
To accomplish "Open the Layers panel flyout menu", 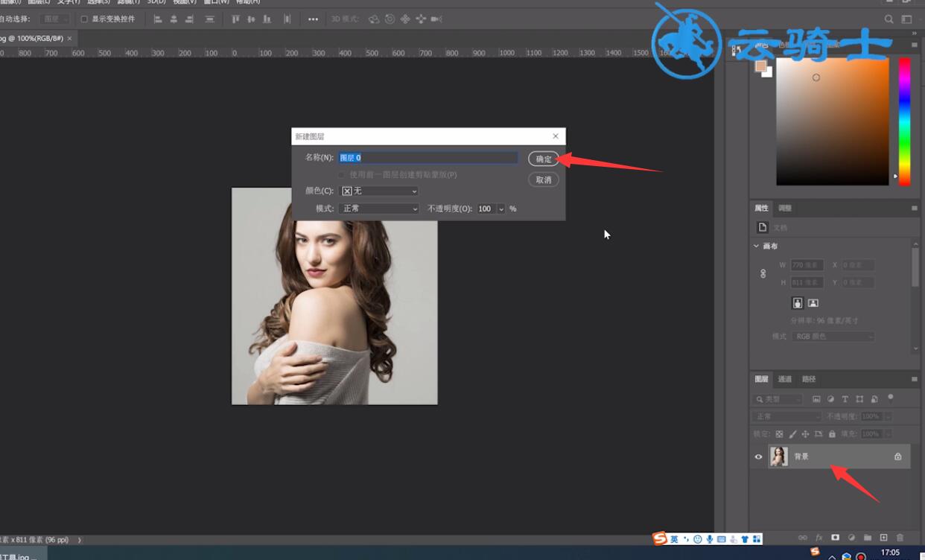I will 915,379.
